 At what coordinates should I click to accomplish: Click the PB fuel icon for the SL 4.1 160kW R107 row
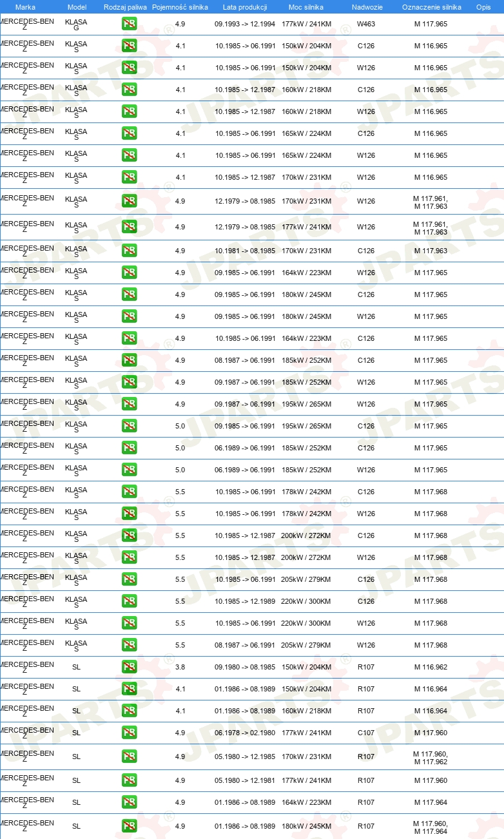click(129, 711)
